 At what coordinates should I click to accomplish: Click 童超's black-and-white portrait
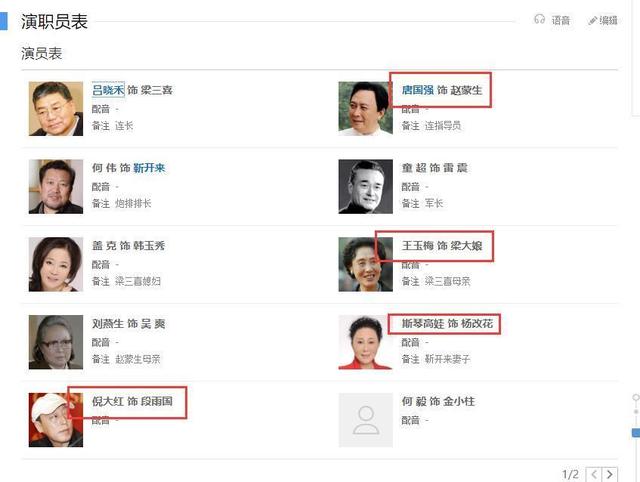coord(366,187)
